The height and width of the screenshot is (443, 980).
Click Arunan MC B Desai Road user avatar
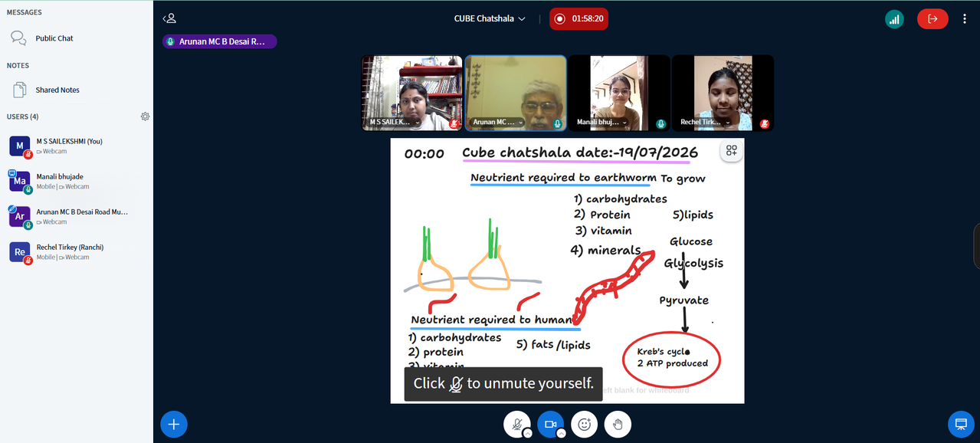pos(20,216)
